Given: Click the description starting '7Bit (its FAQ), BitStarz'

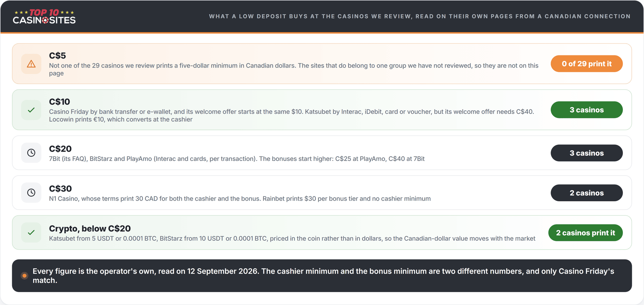Looking at the screenshot, I should pos(237,159).
